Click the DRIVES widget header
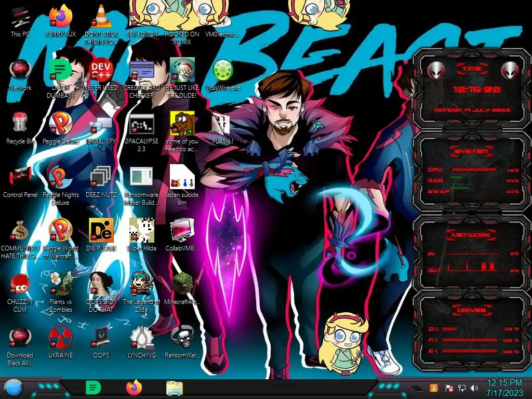 click(x=472, y=310)
